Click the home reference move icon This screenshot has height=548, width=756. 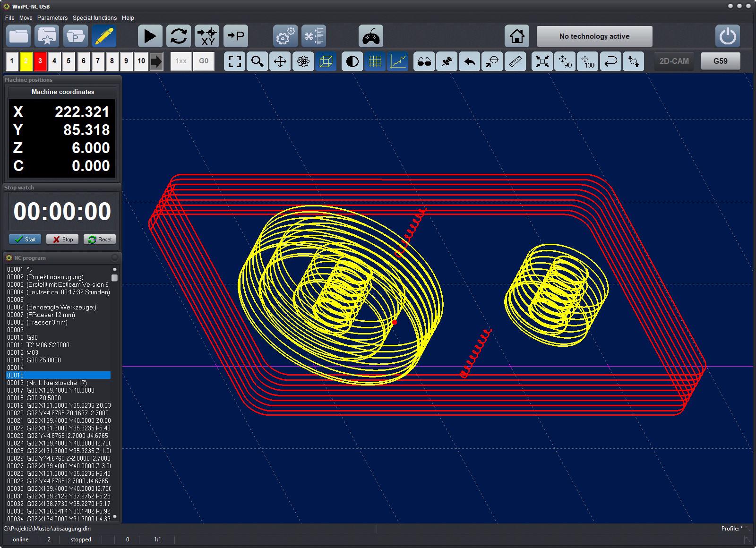[x=516, y=36]
